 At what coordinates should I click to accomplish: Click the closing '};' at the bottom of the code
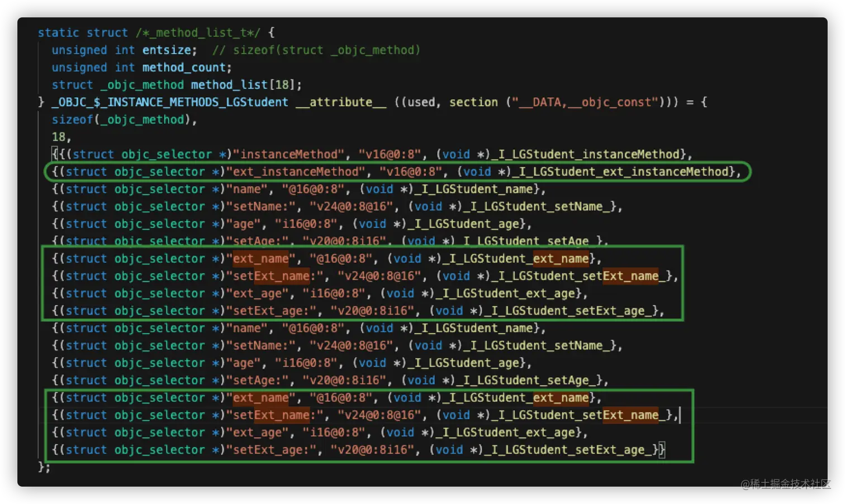click(x=44, y=467)
